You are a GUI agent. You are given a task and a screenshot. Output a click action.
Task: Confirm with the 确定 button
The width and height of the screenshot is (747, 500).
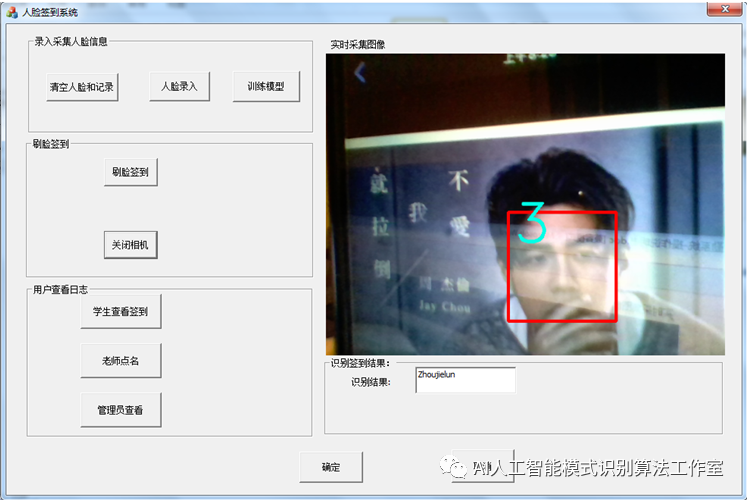pyautogui.click(x=331, y=467)
